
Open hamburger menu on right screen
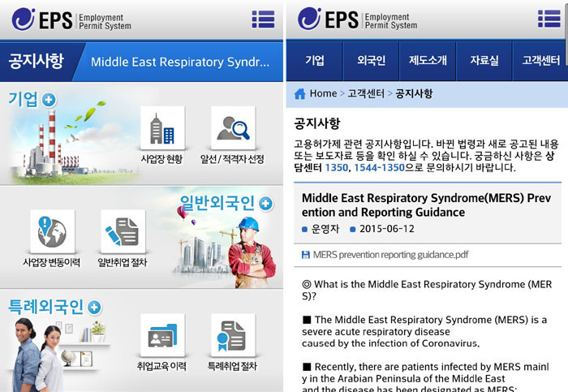click(x=549, y=19)
